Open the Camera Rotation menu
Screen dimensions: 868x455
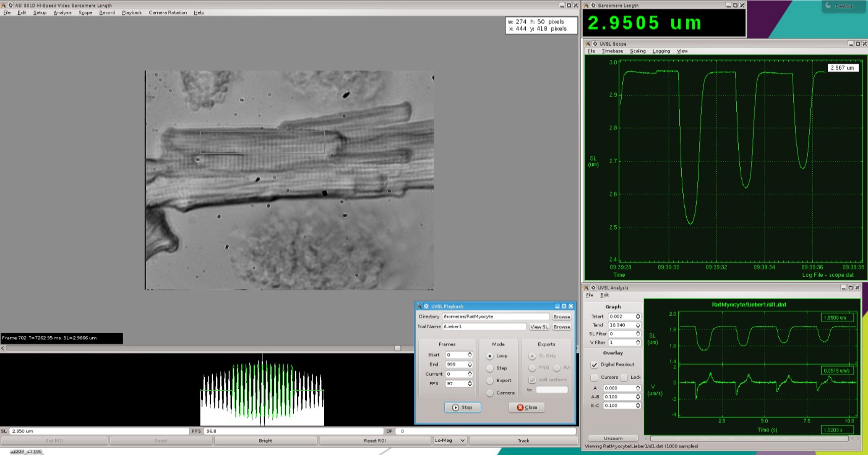tap(168, 12)
